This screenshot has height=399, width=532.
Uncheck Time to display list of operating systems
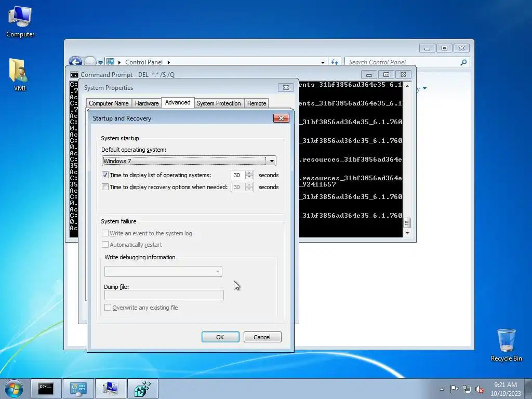click(105, 175)
